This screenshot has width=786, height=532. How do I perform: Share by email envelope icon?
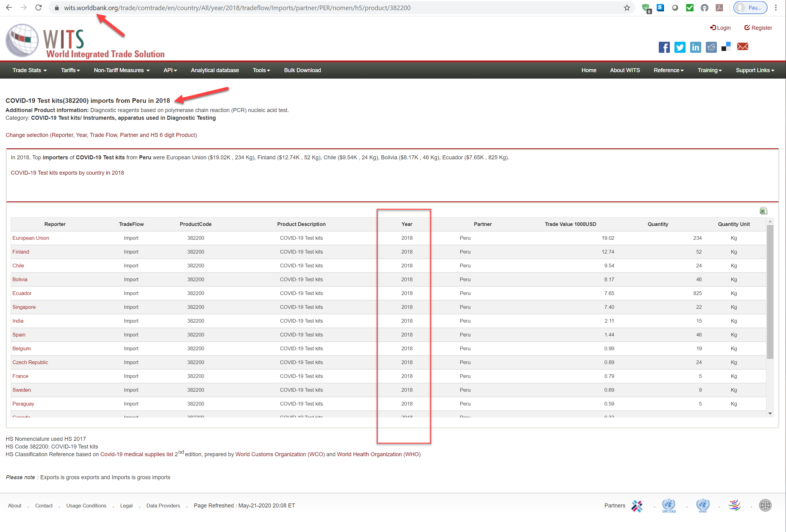coord(742,47)
